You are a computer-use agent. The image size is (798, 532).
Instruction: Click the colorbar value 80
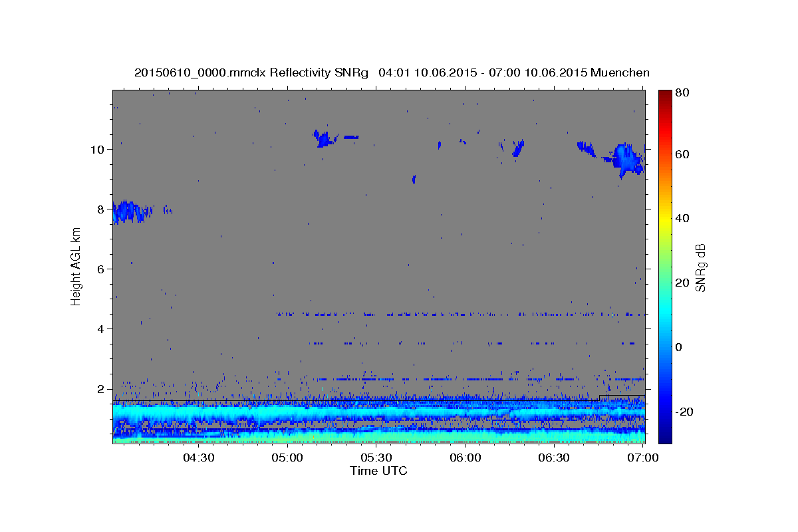tap(682, 93)
